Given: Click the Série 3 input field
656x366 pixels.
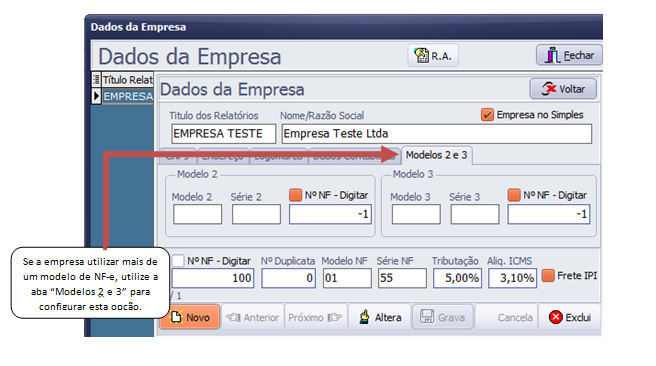Looking at the screenshot, I should coord(475,214).
